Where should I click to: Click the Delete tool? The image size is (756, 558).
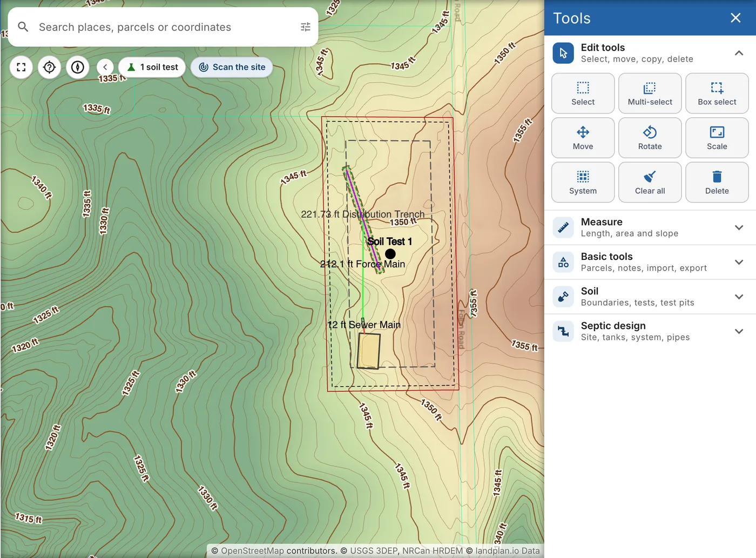click(x=717, y=183)
